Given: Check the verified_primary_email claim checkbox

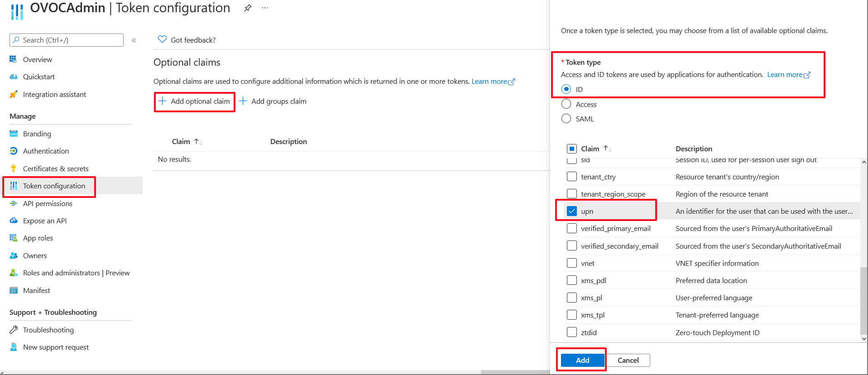Looking at the screenshot, I should coord(572,228).
